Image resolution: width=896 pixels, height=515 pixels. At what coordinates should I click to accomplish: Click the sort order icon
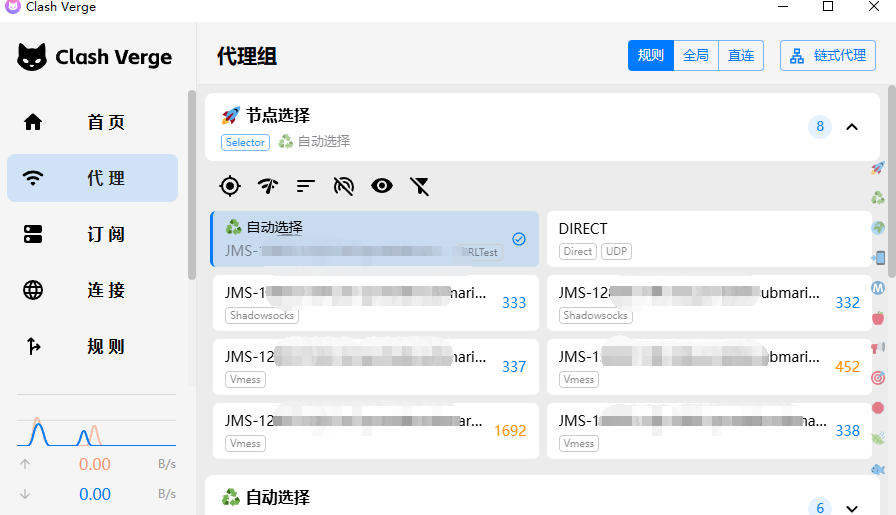click(306, 186)
